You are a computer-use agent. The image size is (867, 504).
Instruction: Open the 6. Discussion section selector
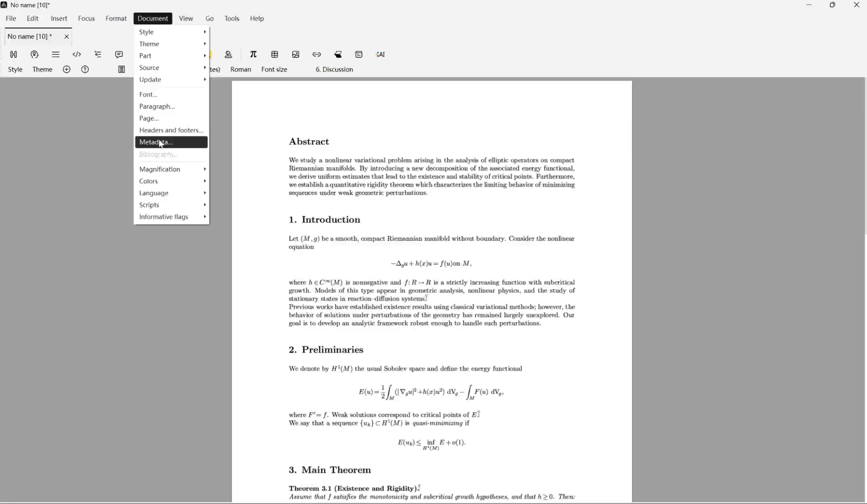(x=334, y=70)
